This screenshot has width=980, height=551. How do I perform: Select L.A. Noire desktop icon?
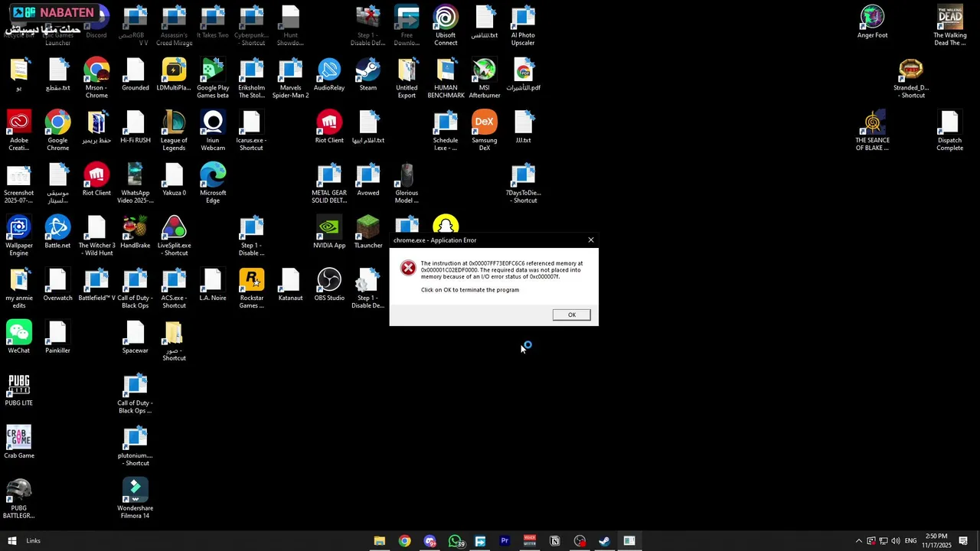213,285
